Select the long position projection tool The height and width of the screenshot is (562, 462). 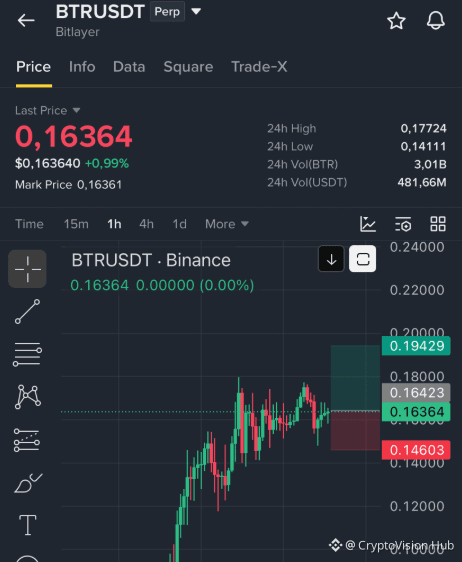(27, 440)
